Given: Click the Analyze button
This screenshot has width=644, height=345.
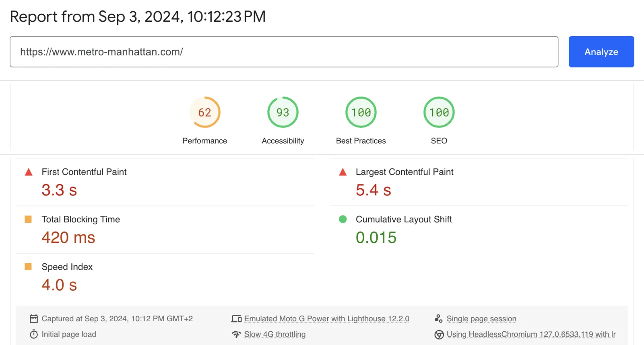Looking at the screenshot, I should [x=601, y=52].
